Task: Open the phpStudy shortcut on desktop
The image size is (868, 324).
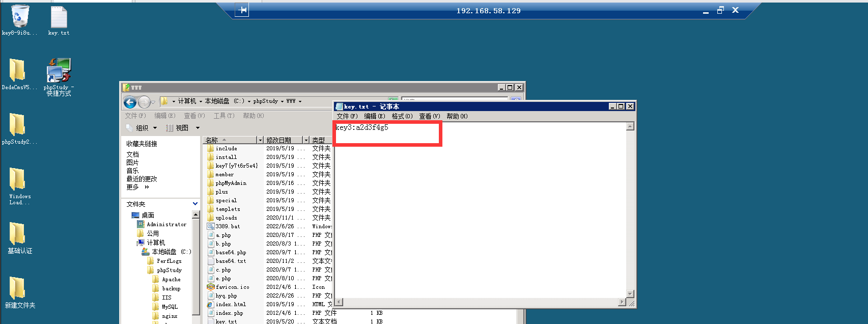Action: [59, 71]
